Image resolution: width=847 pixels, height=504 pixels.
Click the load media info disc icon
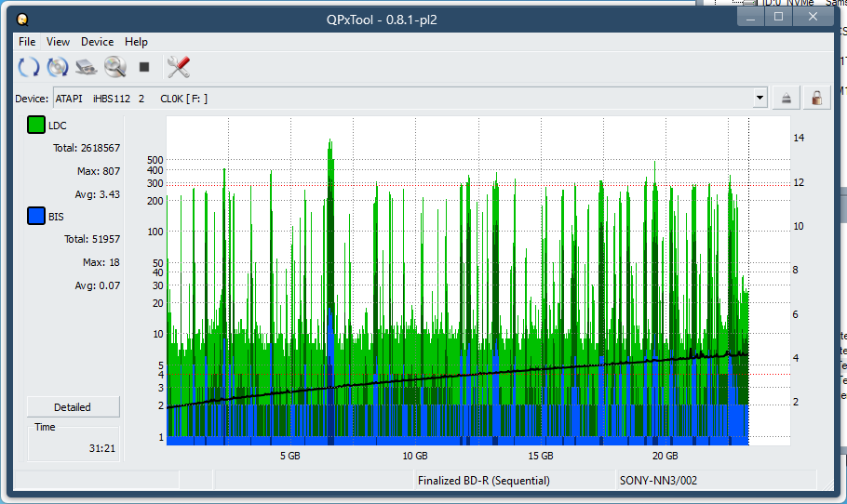[x=58, y=67]
